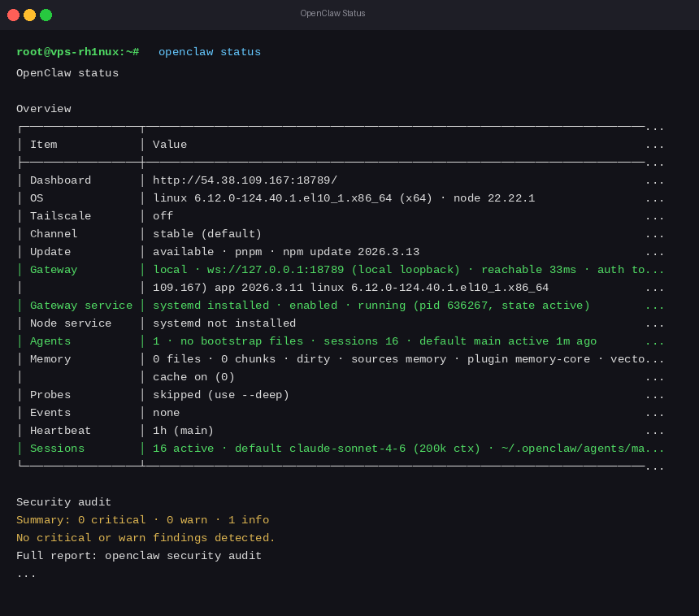The image size is (699, 616).
Task: Click the green zoom button
Action: (46, 14)
